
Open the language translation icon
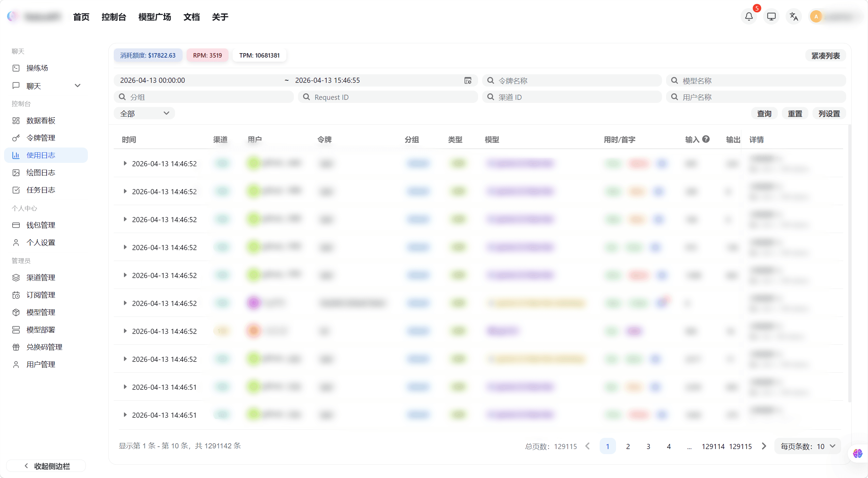794,16
